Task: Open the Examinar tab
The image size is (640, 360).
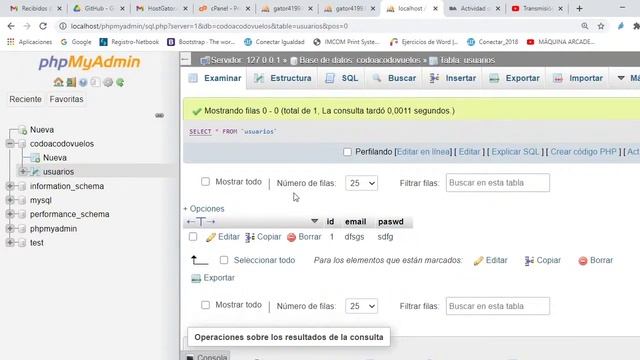Action: tap(215, 78)
